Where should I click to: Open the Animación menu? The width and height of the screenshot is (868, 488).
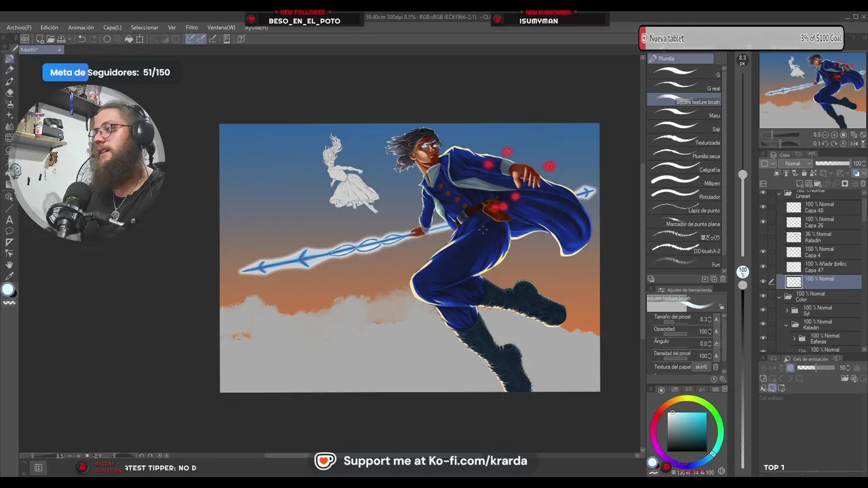[x=81, y=28]
